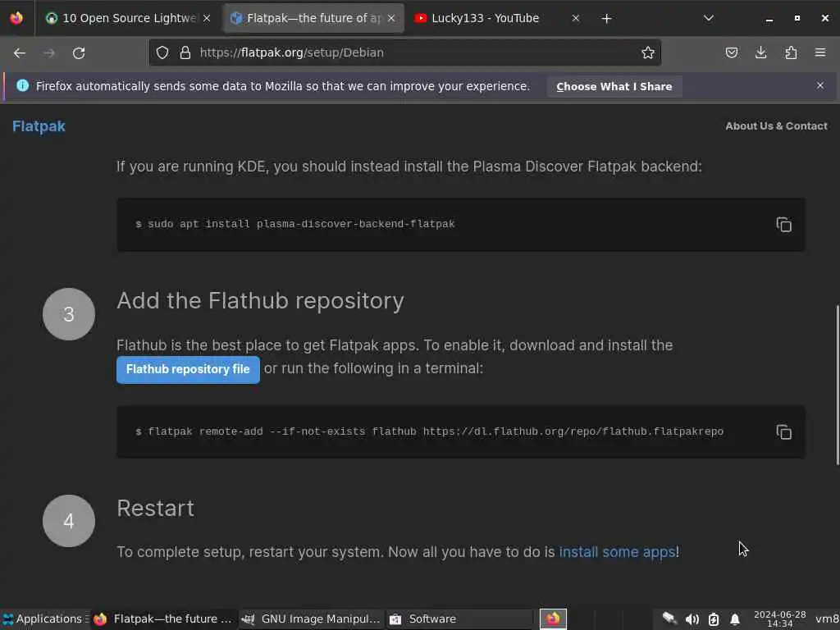Close the 10 Open Source Lightweight tab

(x=207, y=18)
